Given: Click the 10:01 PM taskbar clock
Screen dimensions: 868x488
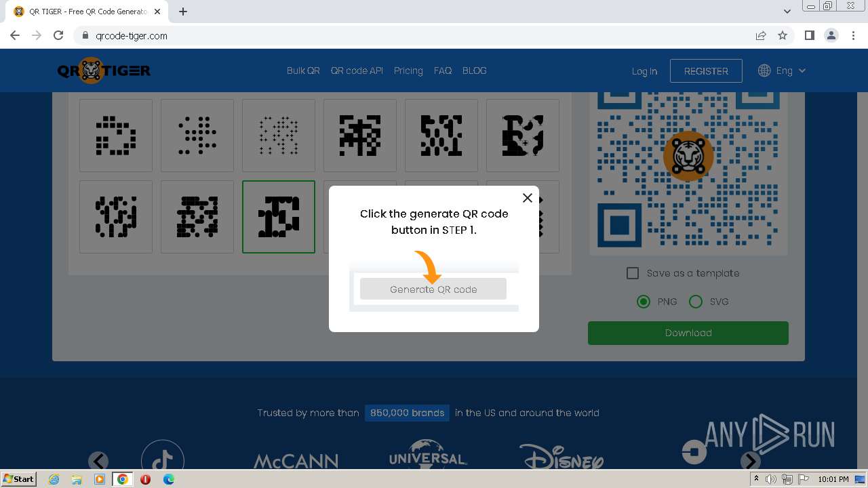Looking at the screenshot, I should click(833, 479).
